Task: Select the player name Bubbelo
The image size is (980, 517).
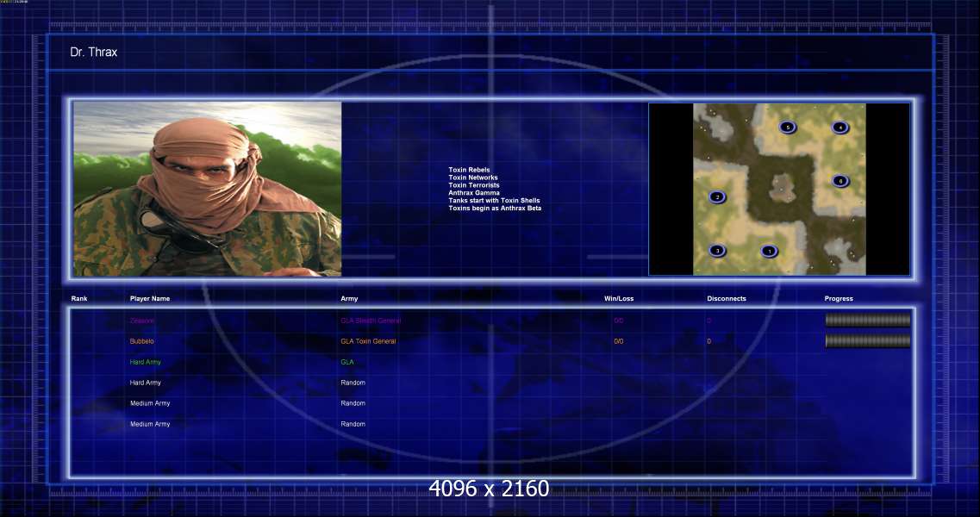Action: pos(142,341)
